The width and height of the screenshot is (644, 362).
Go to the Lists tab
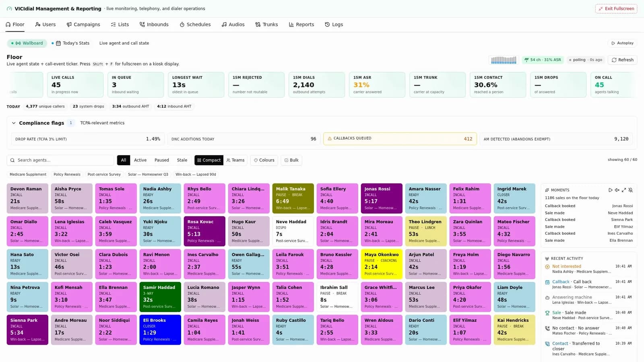[x=120, y=25]
